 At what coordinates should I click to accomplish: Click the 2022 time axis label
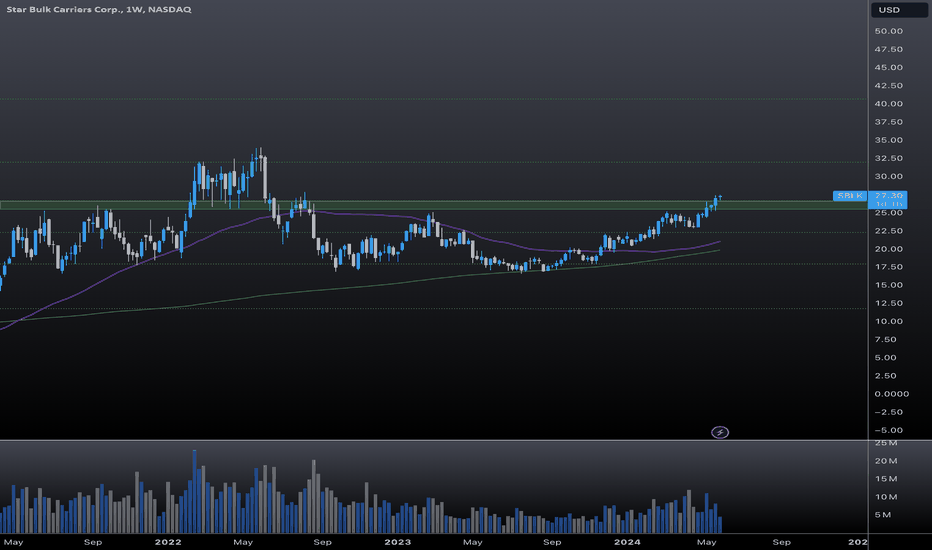click(168, 542)
